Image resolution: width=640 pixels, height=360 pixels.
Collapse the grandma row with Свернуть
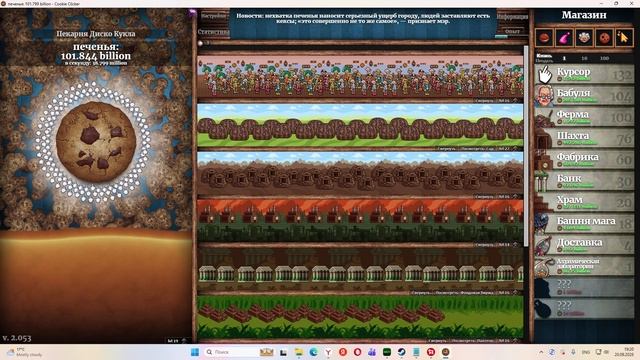(484, 100)
